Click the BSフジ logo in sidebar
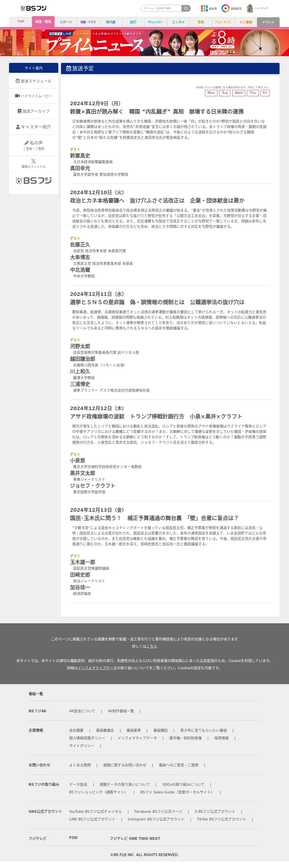The width and height of the screenshot is (289, 868). click(34, 181)
